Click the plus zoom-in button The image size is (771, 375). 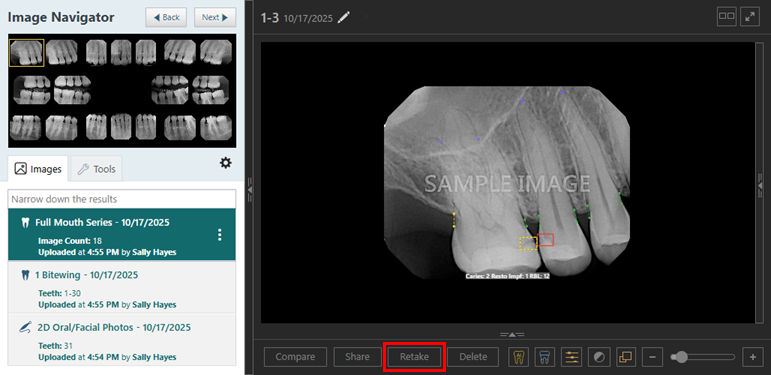[x=752, y=357]
